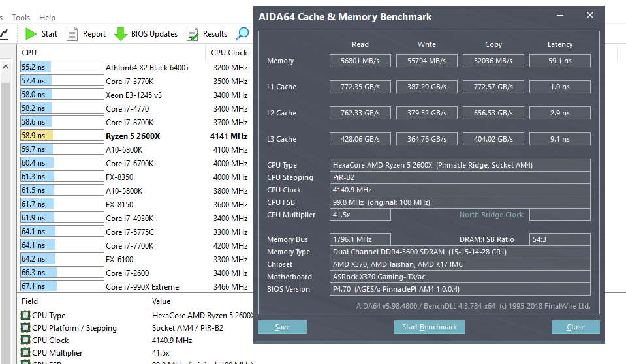Viewport: 626px width, 364px height.
Task: Click the Memory Bus 1796.1 MHz field
Action: pyautogui.click(x=360, y=239)
